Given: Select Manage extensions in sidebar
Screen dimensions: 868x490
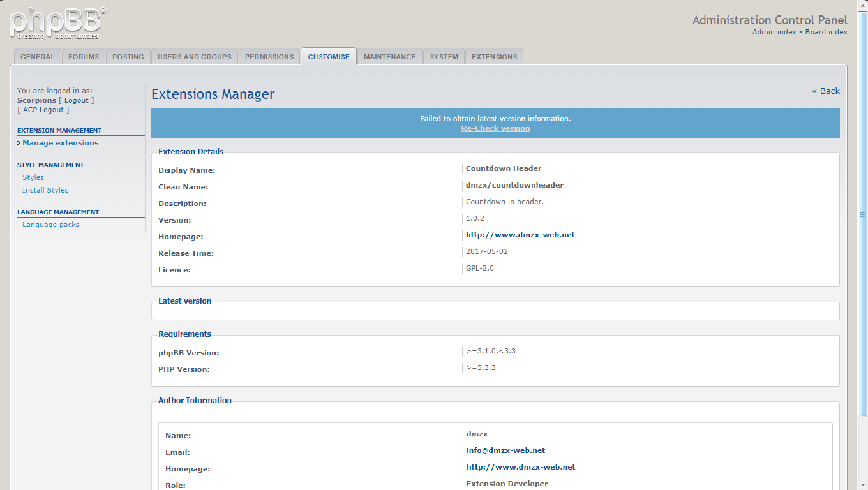Looking at the screenshot, I should (x=61, y=143).
